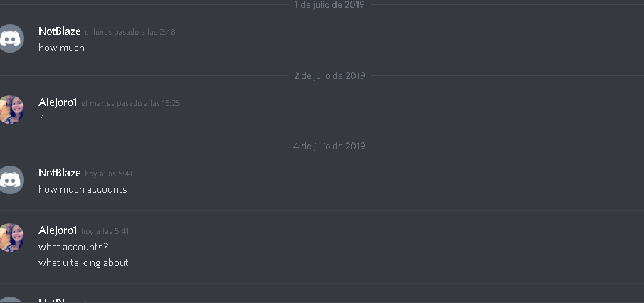Click Alejoro1's avatar beside "what accounts?" message
644x303 pixels.
tap(11, 238)
